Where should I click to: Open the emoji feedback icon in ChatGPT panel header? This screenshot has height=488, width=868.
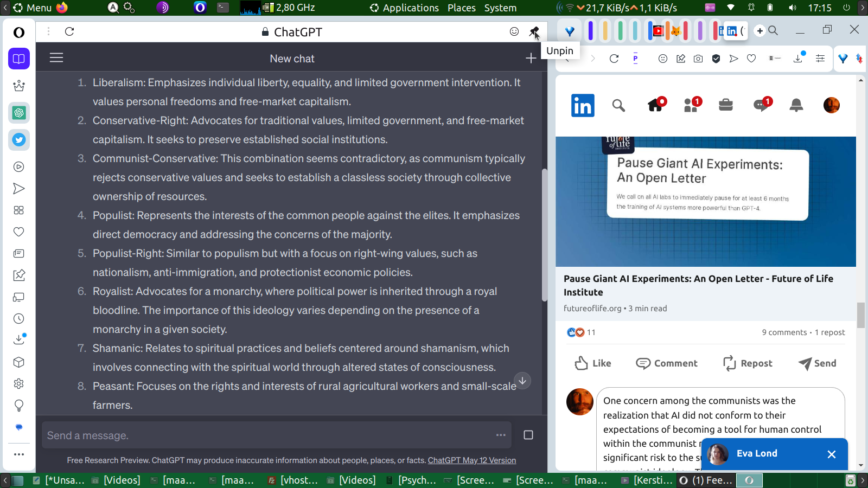(514, 31)
